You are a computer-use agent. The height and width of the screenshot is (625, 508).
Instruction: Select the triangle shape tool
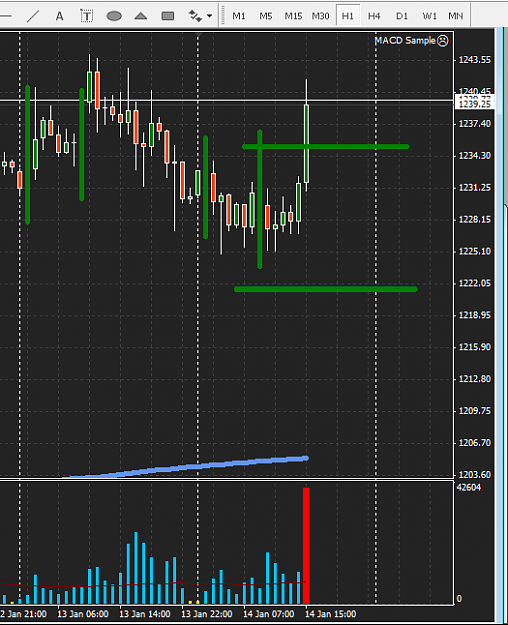click(141, 16)
